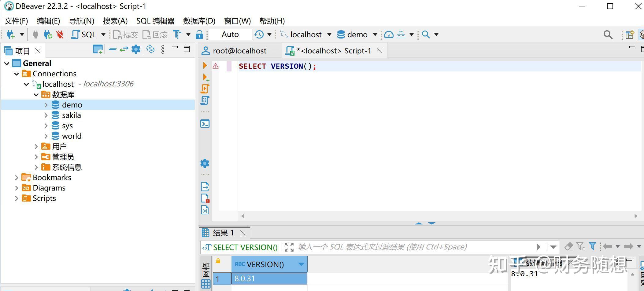Execute SQL in new tab icon
The width and height of the screenshot is (644, 291).
tap(206, 78)
